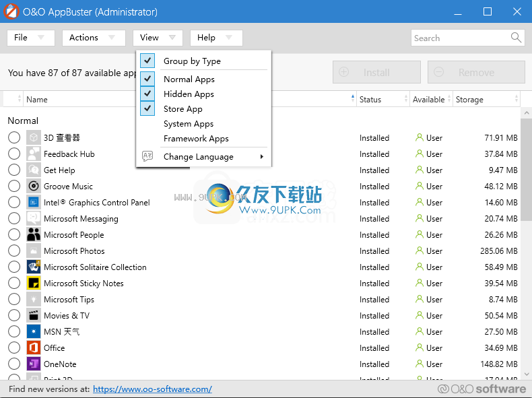
Task: Click the Movies & TV app icon
Action: [34, 316]
